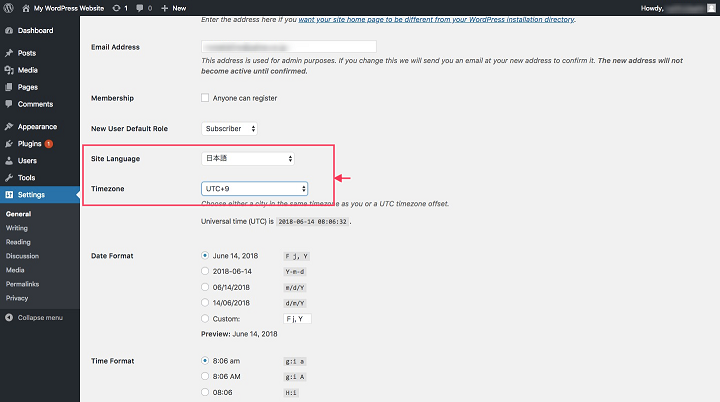Open the Timezone UTC+9 dropdown

click(x=254, y=188)
